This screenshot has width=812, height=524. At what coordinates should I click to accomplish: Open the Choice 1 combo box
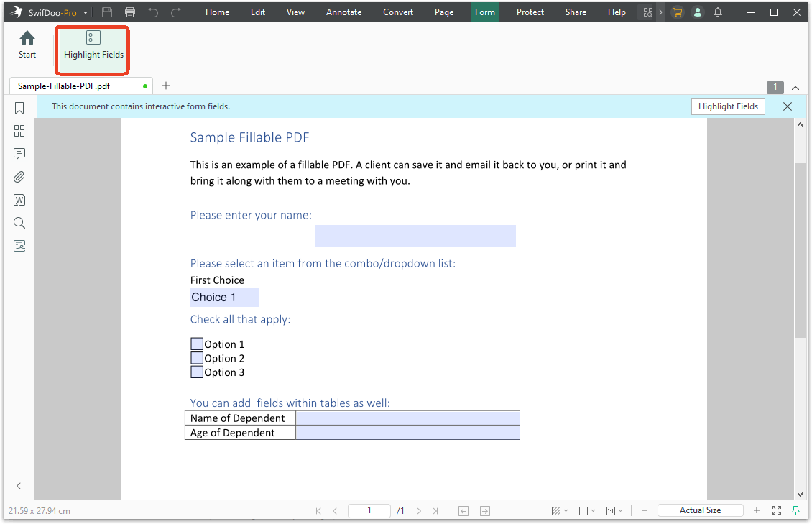223,297
